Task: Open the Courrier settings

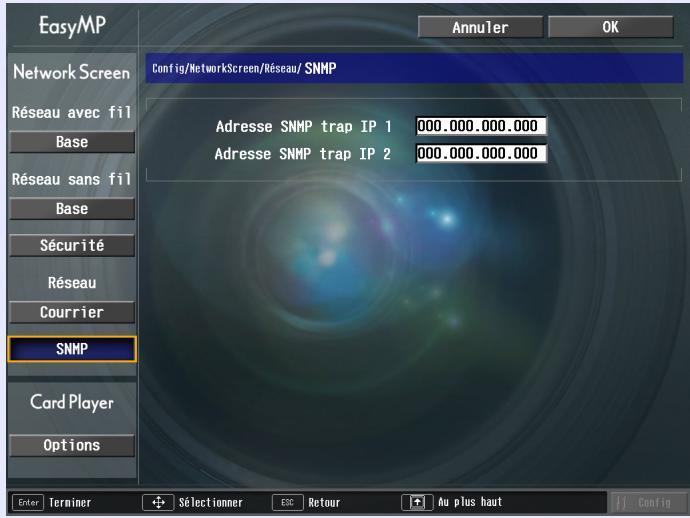Action: [72, 312]
